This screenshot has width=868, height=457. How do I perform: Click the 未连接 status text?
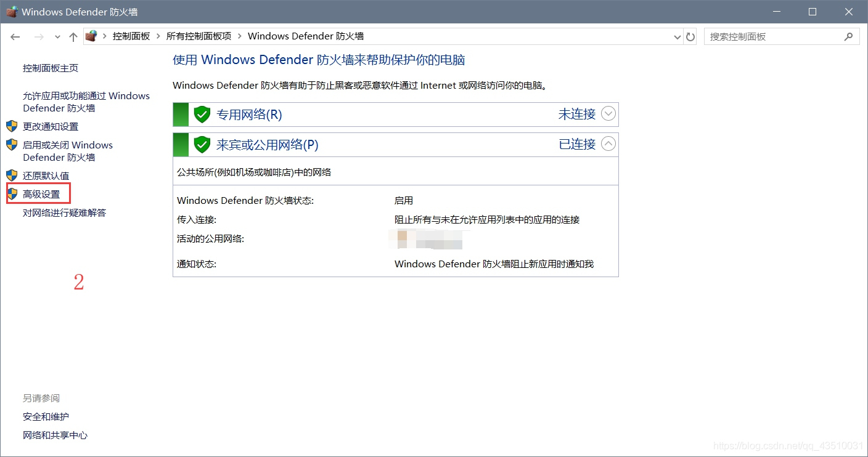tap(577, 114)
